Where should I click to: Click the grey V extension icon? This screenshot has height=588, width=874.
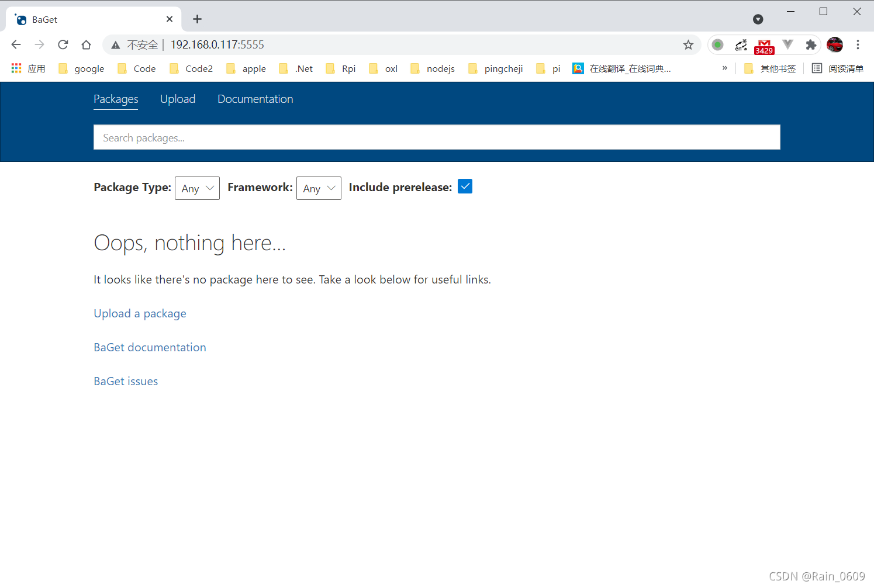tap(787, 44)
